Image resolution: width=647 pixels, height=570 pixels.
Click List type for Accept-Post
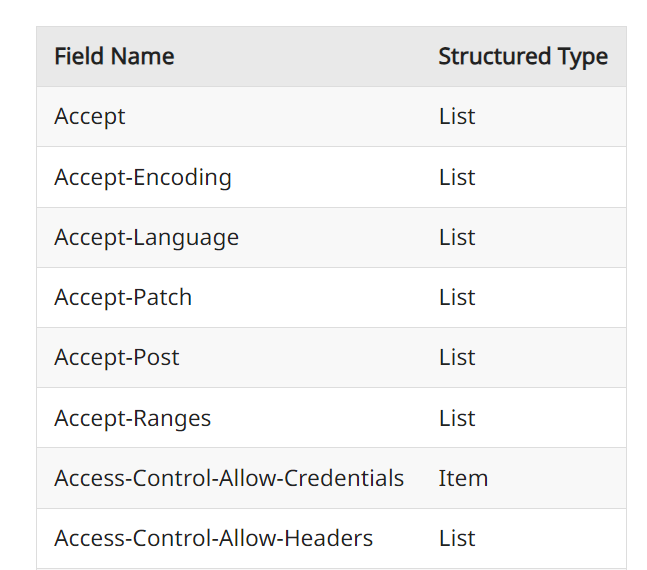point(457,358)
